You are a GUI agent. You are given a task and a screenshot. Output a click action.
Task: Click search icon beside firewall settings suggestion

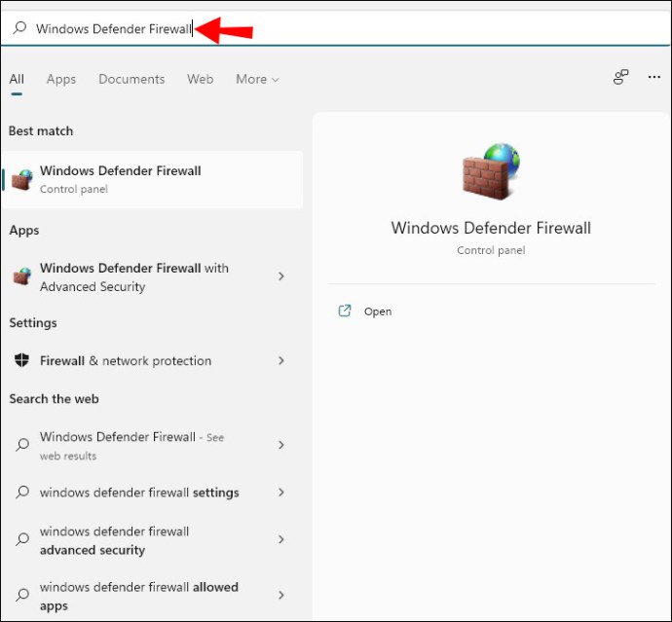click(21, 492)
